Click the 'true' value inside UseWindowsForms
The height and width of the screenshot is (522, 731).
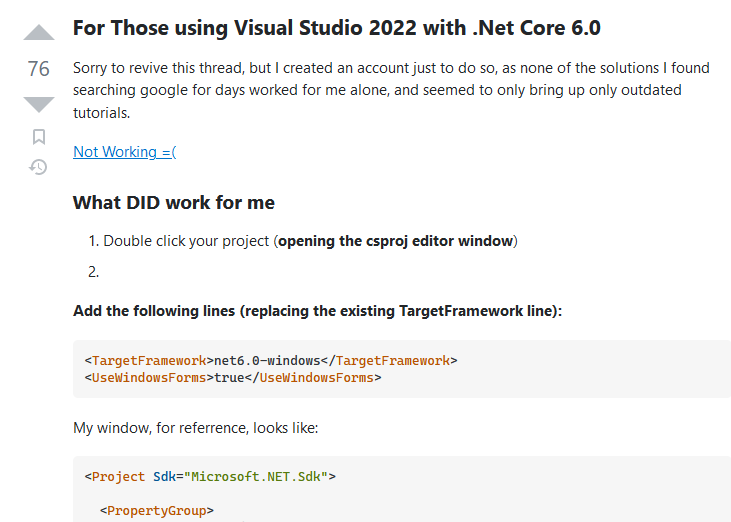tap(230, 378)
